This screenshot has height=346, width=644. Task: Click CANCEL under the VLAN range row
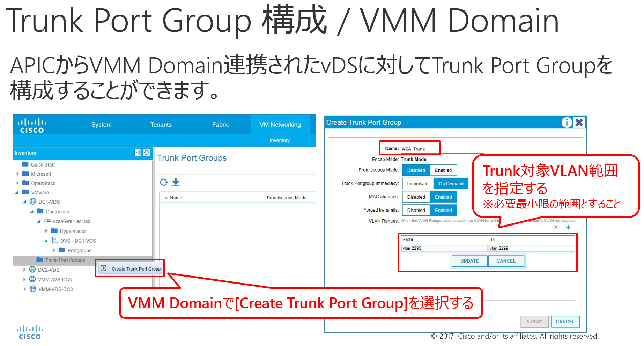point(506,261)
